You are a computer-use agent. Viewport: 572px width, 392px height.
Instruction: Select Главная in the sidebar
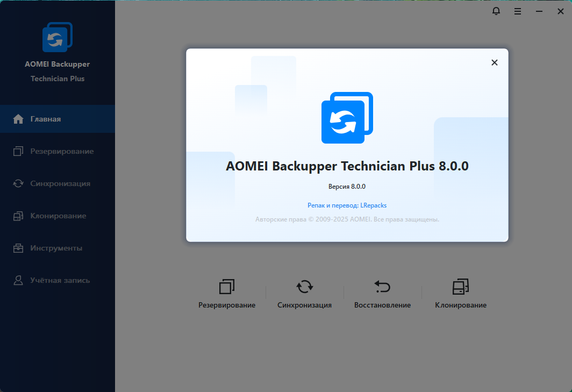coord(58,119)
